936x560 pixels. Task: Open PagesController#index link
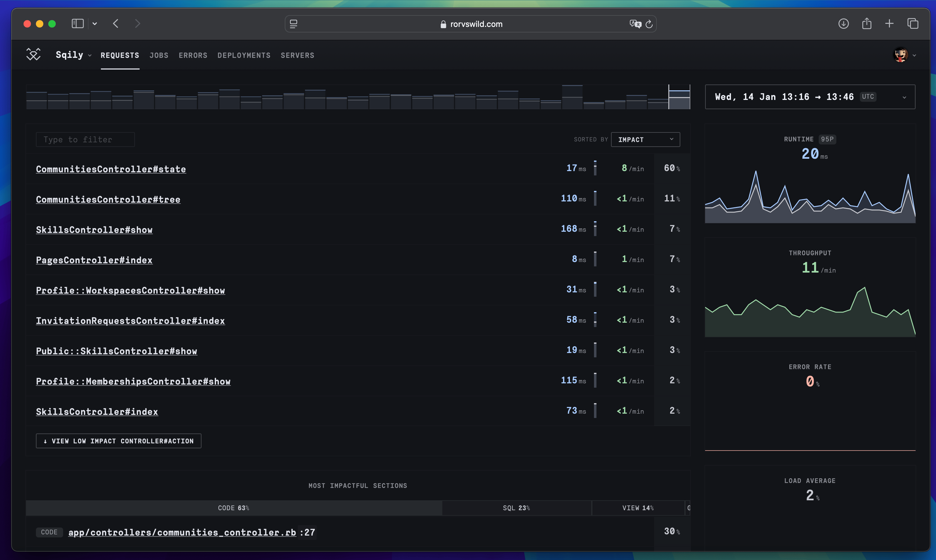[94, 260]
